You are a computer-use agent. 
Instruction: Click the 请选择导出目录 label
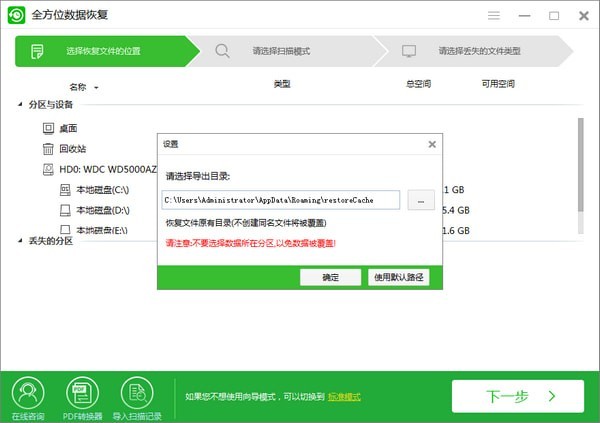click(x=197, y=176)
